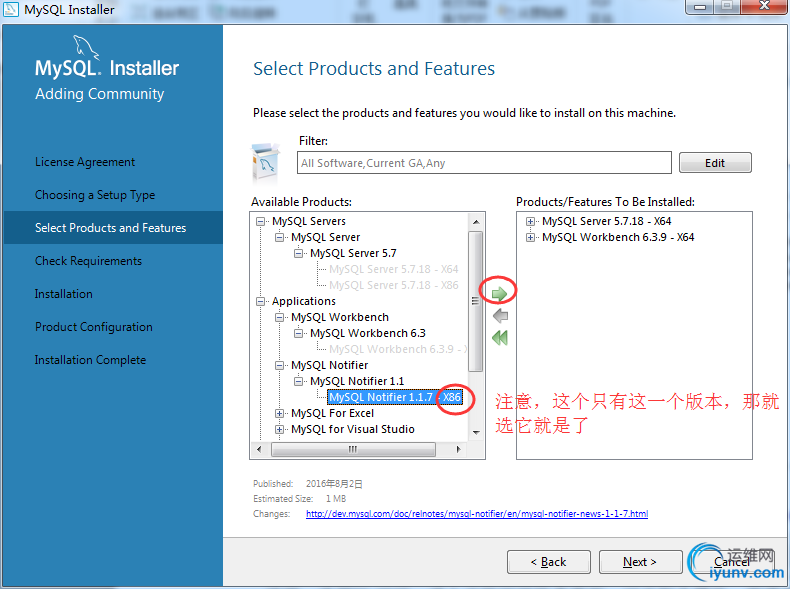Expand MySQL Workbench 6.3.9 - X64 to-install item
The width and height of the screenshot is (790, 589).
tap(530, 237)
